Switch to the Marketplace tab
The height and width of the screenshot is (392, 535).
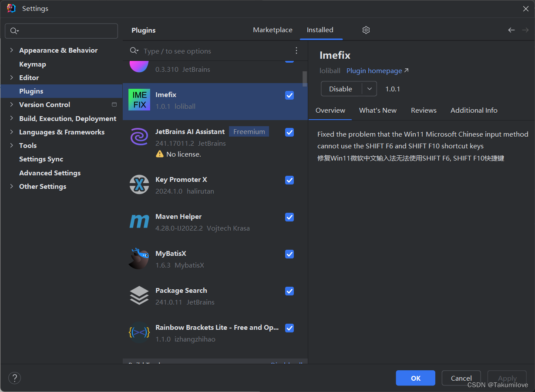click(273, 30)
